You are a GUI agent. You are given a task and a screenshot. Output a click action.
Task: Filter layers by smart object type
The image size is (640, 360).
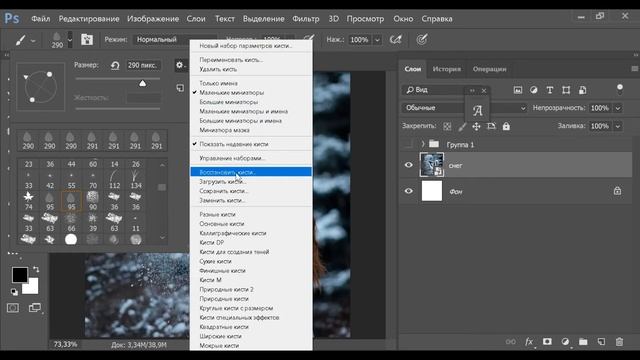click(x=582, y=90)
